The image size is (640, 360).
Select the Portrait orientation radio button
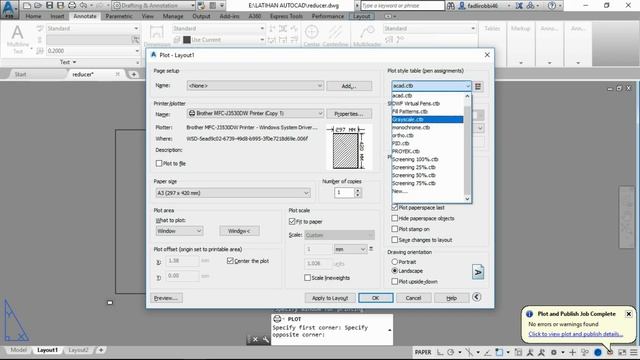pos(395,262)
